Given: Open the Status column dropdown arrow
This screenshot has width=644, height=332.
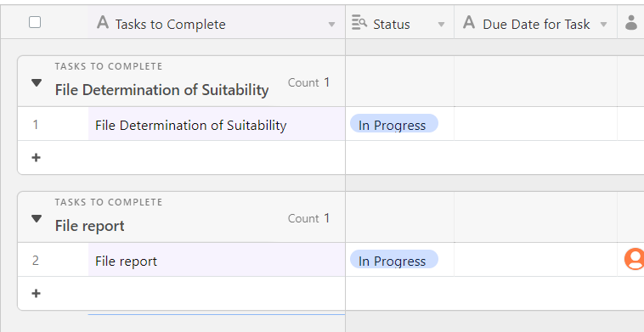Looking at the screenshot, I should [442, 25].
